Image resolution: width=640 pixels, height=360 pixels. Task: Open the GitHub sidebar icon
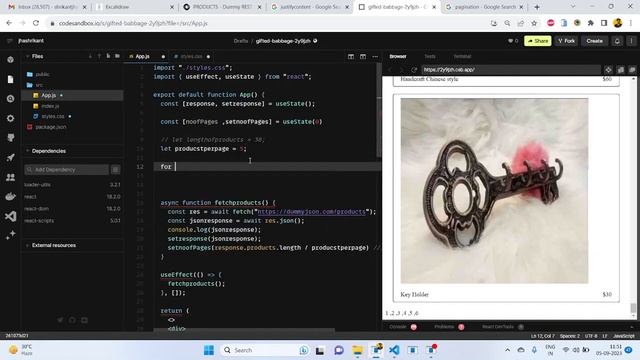[x=11, y=138]
